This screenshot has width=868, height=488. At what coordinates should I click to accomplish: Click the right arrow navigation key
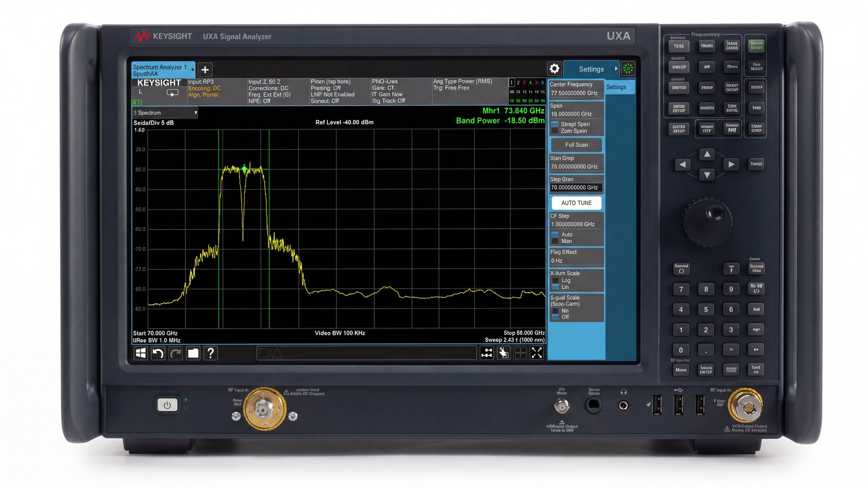point(731,164)
